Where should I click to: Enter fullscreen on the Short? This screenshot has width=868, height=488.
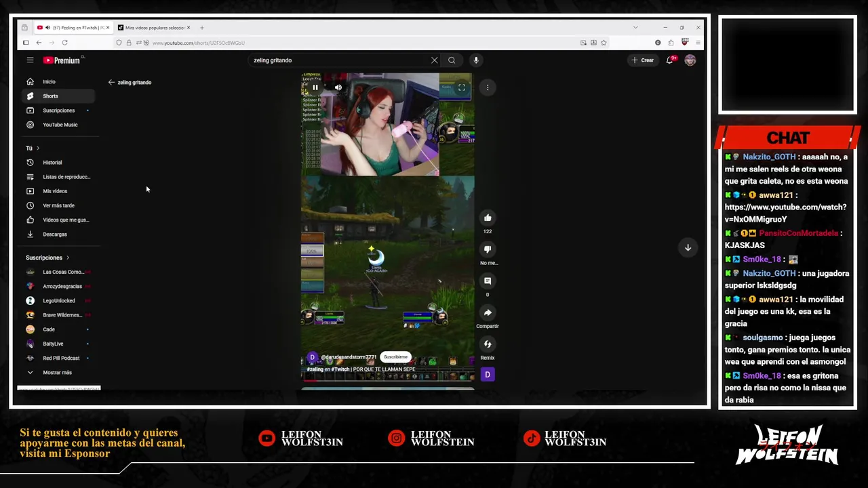[x=462, y=87]
